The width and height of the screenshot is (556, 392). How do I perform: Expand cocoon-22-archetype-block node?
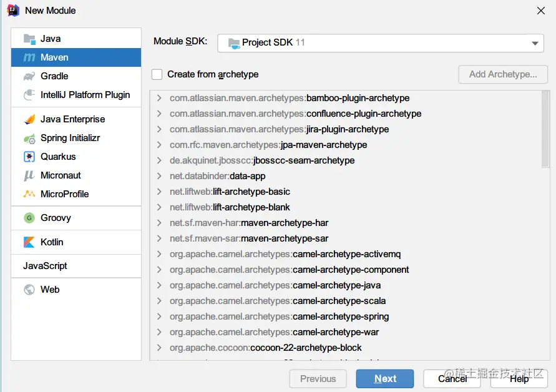click(x=159, y=348)
